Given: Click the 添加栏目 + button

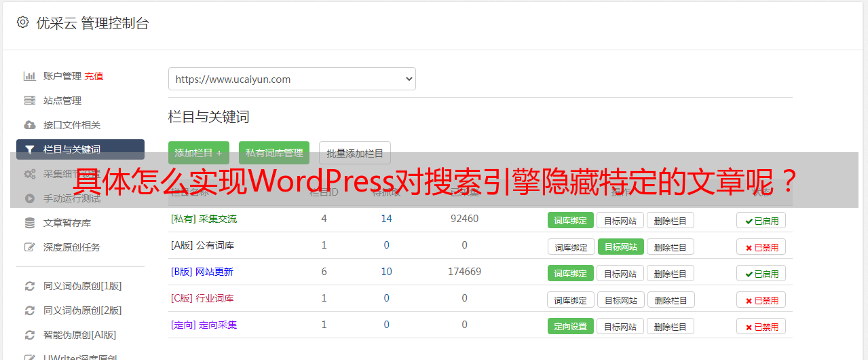Looking at the screenshot, I should [199, 153].
